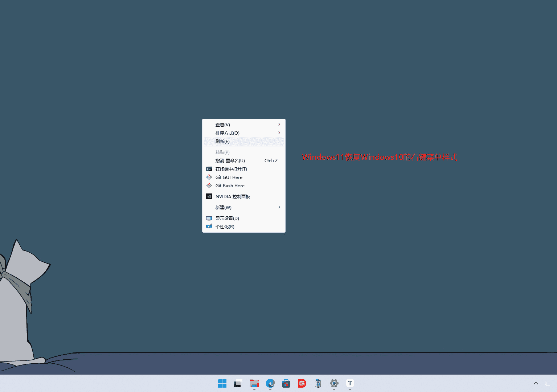Open the red G app in taskbar

302,383
